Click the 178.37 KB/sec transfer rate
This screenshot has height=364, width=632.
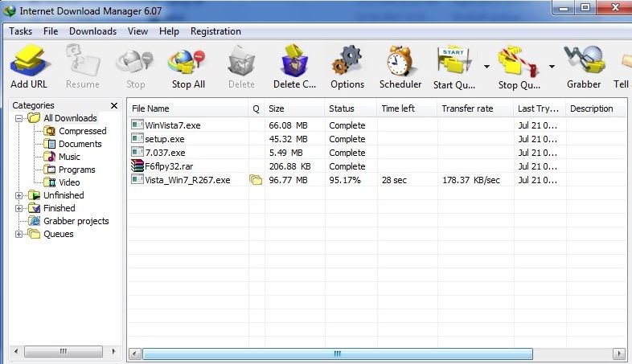click(x=470, y=180)
